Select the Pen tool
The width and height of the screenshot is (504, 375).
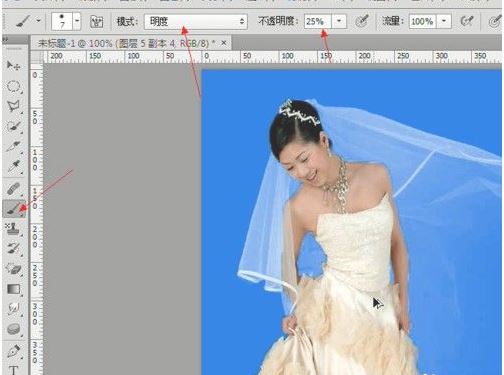click(13, 351)
